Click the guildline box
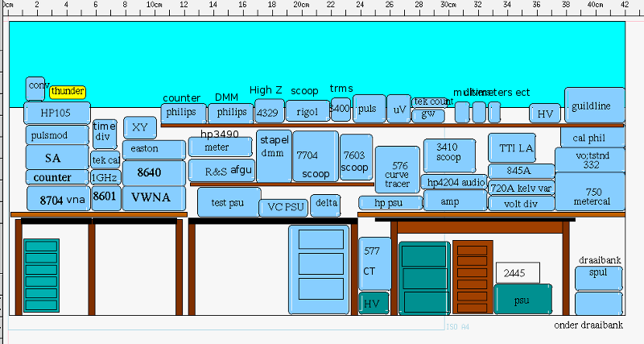 point(594,105)
